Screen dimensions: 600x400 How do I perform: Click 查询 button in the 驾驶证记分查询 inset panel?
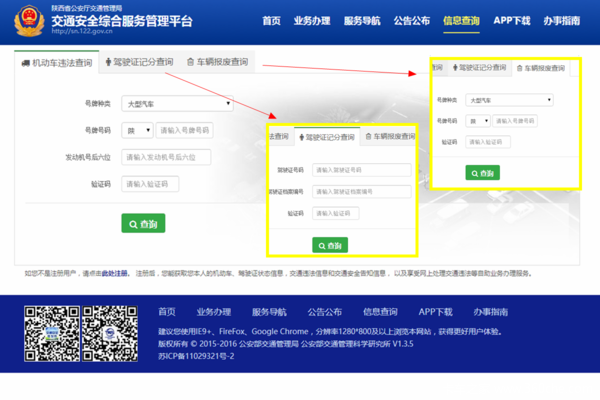click(x=330, y=245)
